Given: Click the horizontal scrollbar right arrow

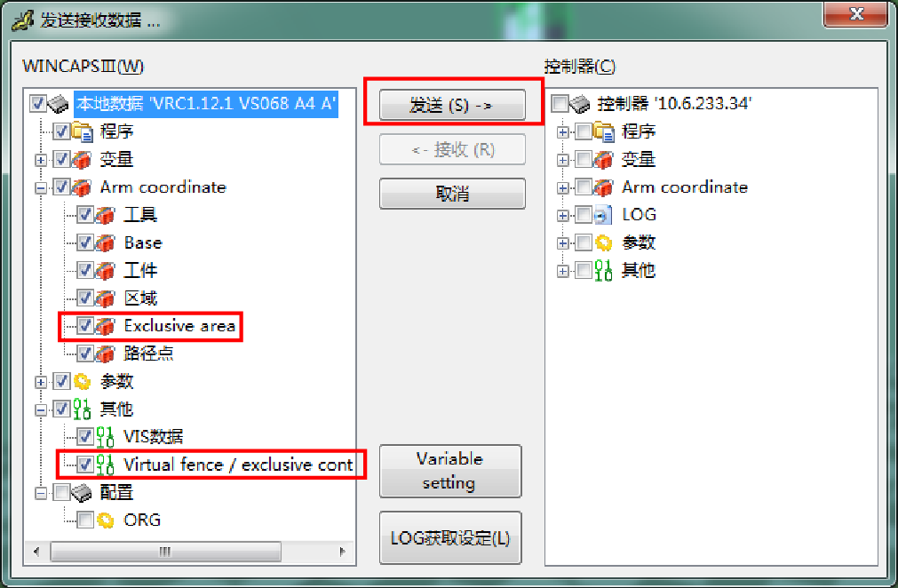Looking at the screenshot, I should [343, 552].
